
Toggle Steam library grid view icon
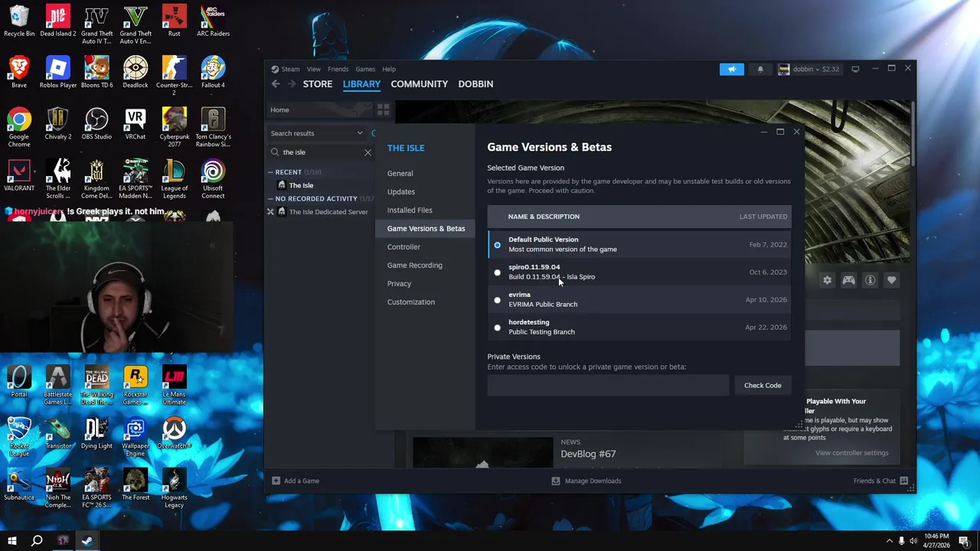click(383, 109)
